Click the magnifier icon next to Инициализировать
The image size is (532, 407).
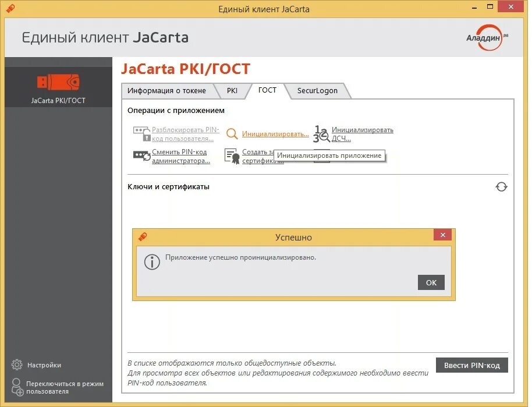pos(232,134)
